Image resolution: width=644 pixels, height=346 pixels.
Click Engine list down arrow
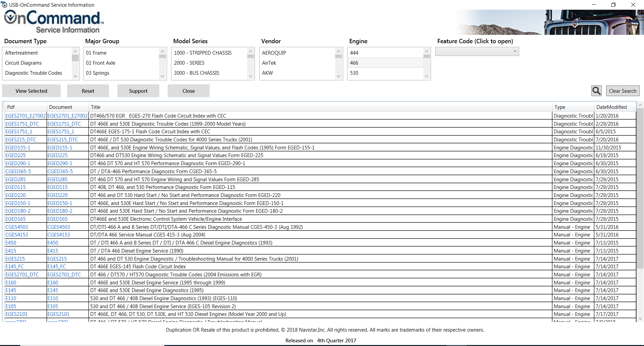click(427, 76)
